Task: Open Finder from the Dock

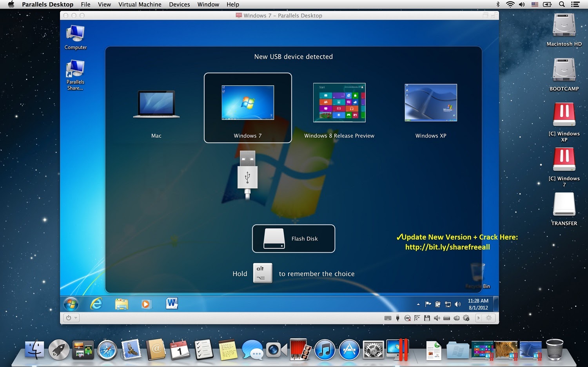Action: pos(35,349)
